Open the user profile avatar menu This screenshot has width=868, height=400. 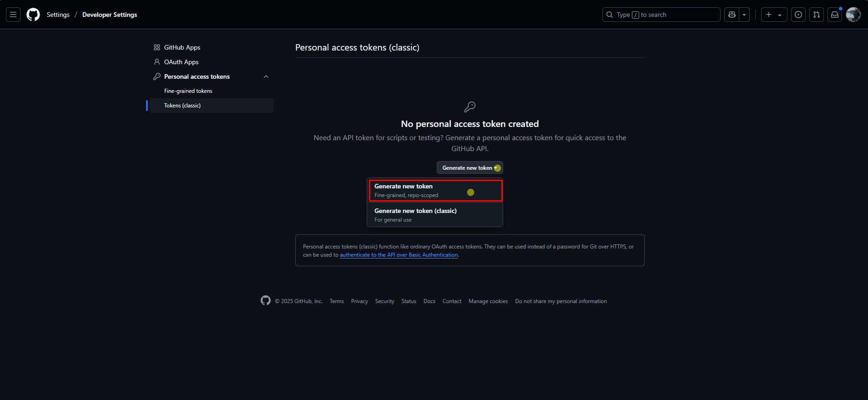853,15
